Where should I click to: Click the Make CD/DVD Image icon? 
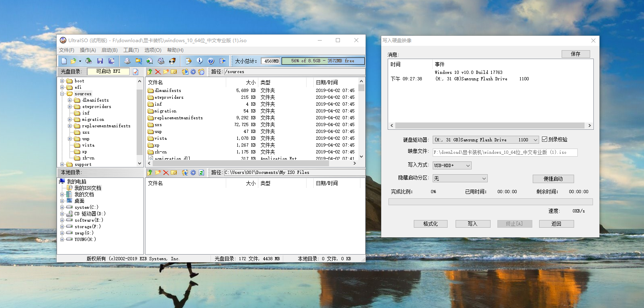coord(127,61)
